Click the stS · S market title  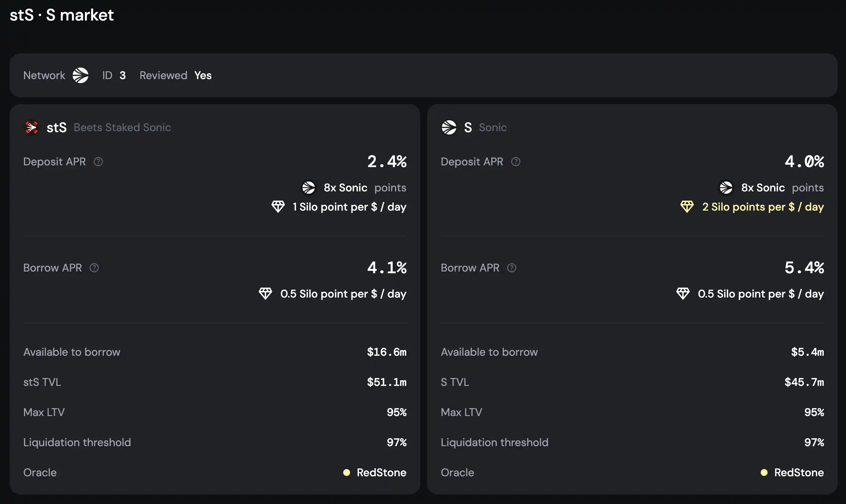click(62, 15)
